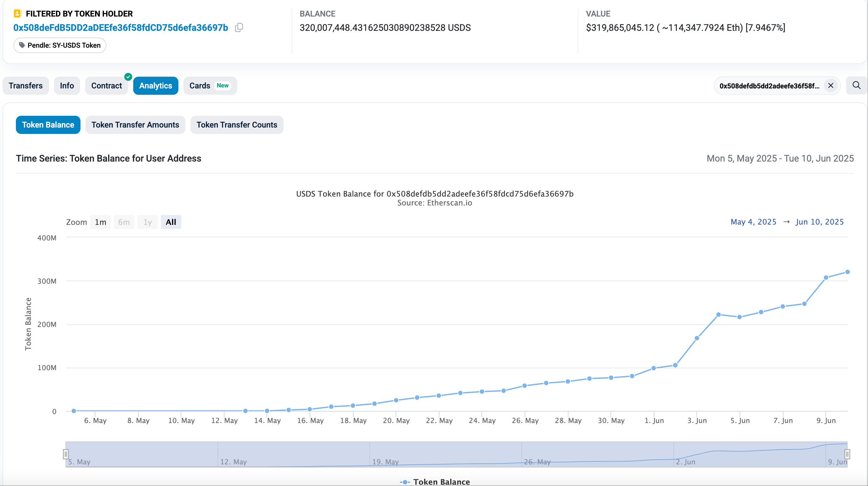The image size is (868, 486).
Task: Clear the address filter with X
Action: (x=830, y=86)
